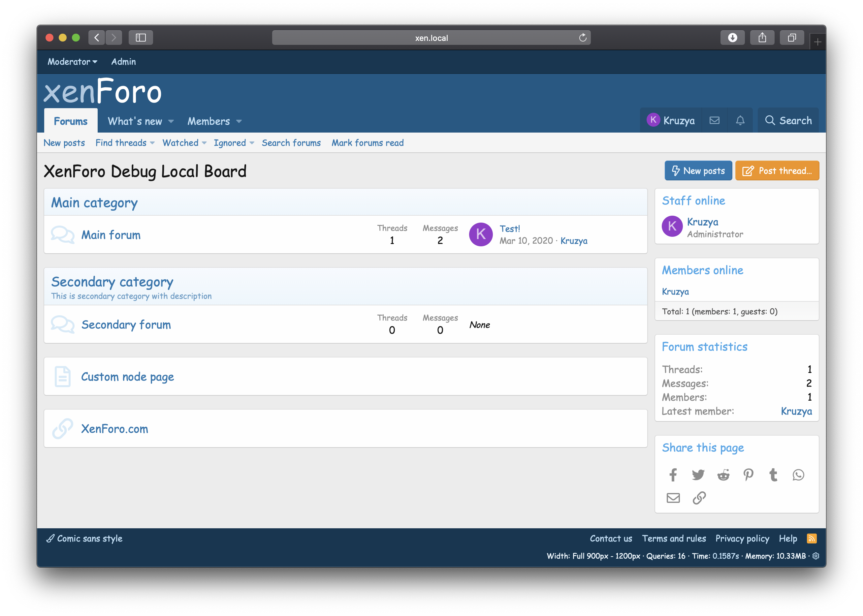The image size is (863, 616).
Task: Share via Reddit icon
Action: tap(723, 475)
